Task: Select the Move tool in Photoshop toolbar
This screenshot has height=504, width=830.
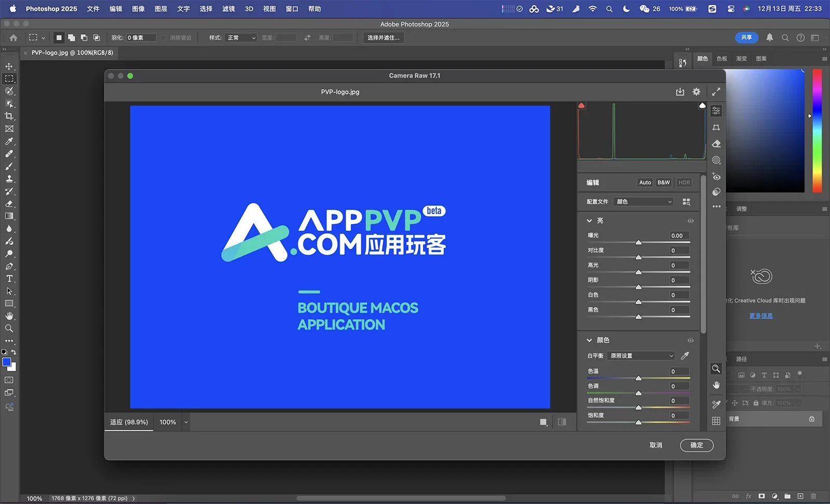Action: (x=9, y=66)
